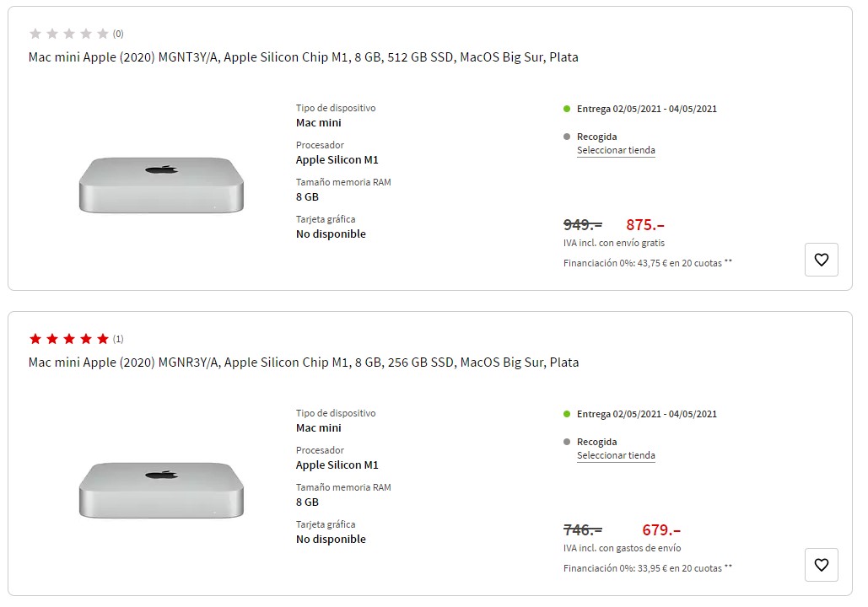This screenshot has width=868, height=607.
Task: Open the Mac mini MGNR3Y/A 256 GB title
Action: [304, 363]
